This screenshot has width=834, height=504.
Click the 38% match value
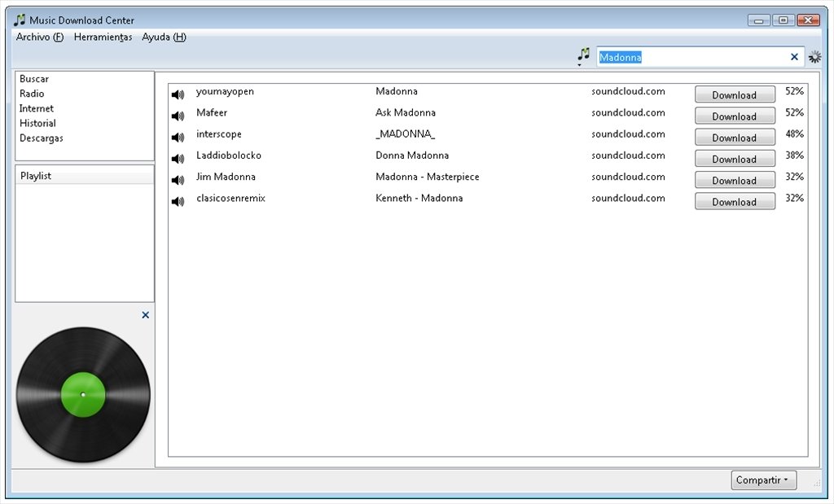coord(795,156)
